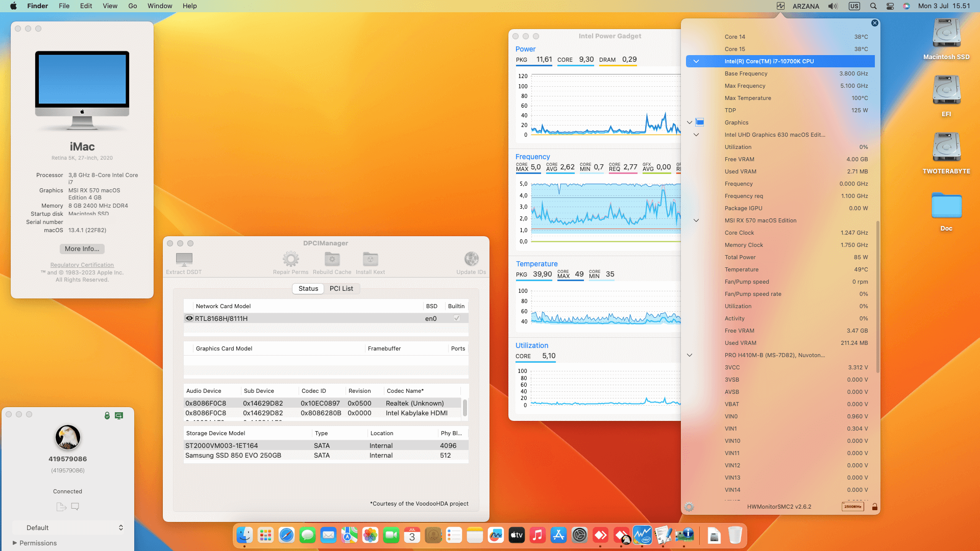Switch to the PCI List tab

[x=341, y=289]
